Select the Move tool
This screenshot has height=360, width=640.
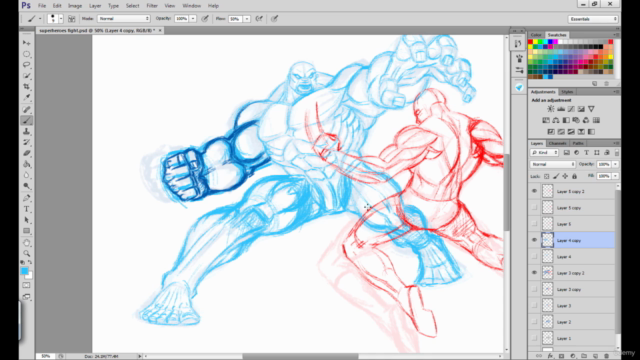[27, 43]
